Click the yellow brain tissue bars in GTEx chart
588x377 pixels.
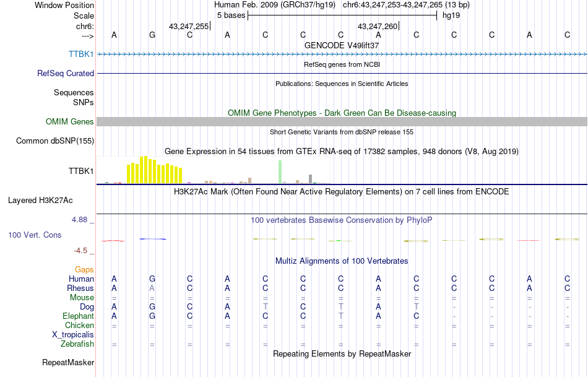coord(155,170)
